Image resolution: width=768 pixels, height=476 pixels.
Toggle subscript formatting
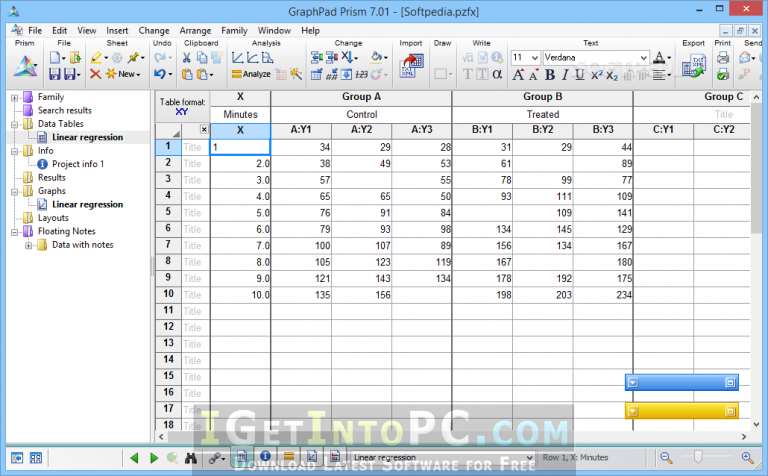point(612,75)
